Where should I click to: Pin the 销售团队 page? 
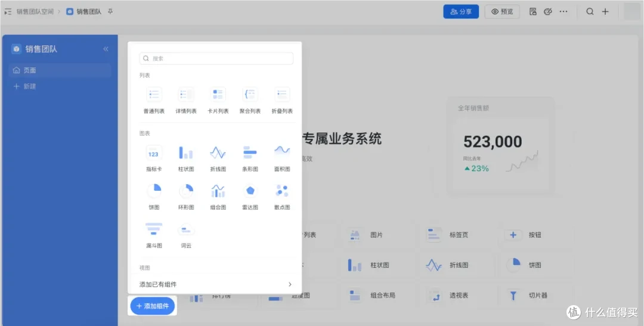click(x=110, y=11)
